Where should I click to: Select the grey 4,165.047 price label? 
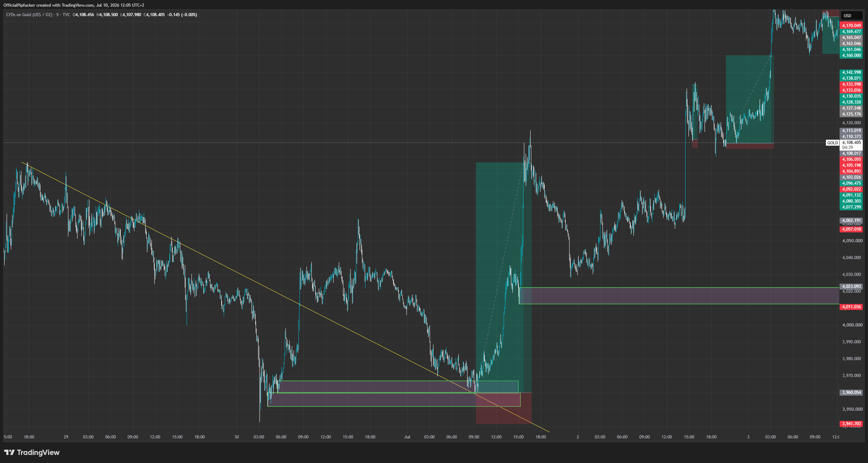(x=851, y=38)
